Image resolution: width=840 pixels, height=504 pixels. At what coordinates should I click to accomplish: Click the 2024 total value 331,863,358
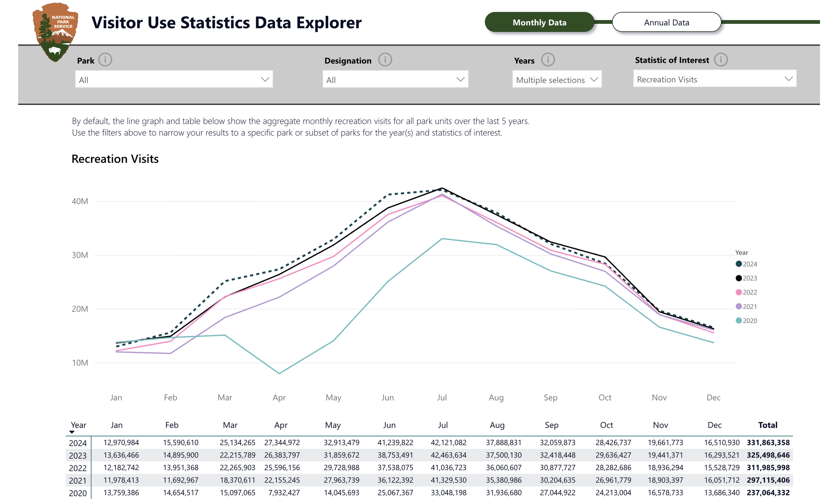768,443
